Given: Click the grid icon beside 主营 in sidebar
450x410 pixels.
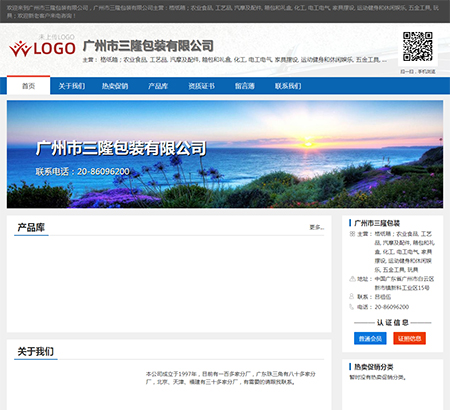Looking at the screenshot, I should click(x=352, y=234).
